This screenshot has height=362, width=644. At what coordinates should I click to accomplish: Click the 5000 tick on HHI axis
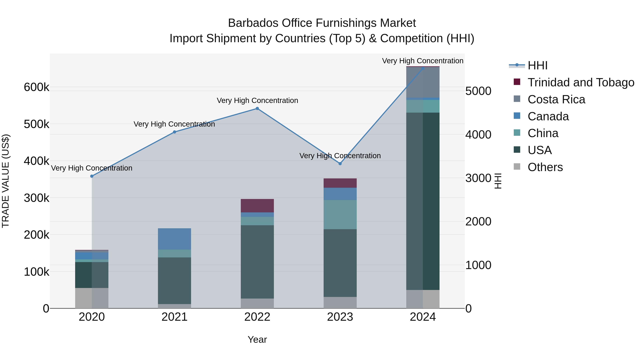pos(478,91)
